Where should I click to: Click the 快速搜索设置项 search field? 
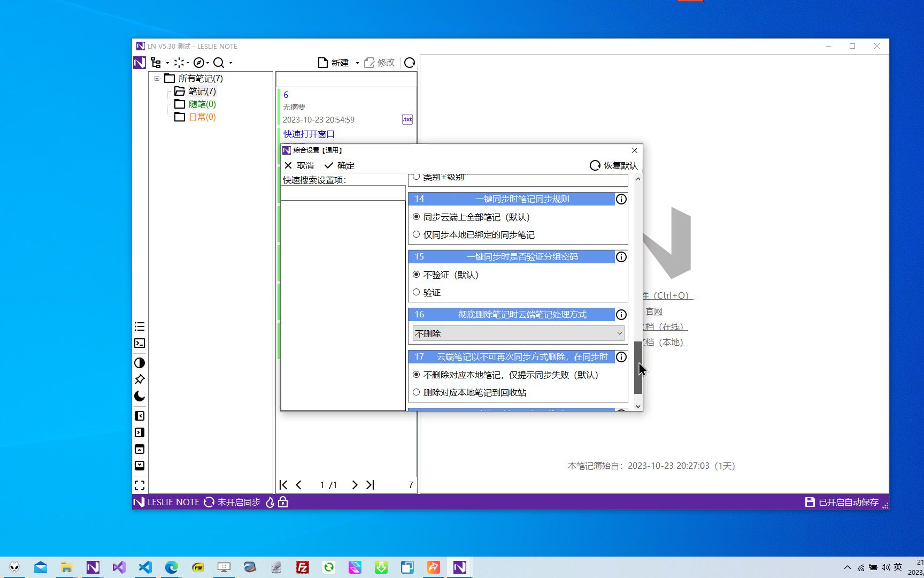342,193
